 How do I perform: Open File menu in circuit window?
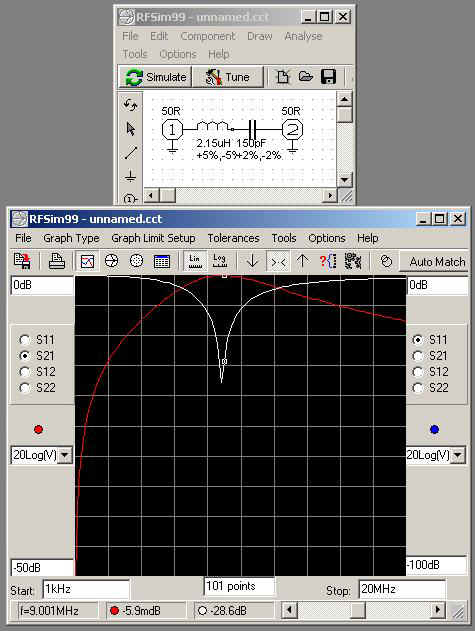click(130, 36)
